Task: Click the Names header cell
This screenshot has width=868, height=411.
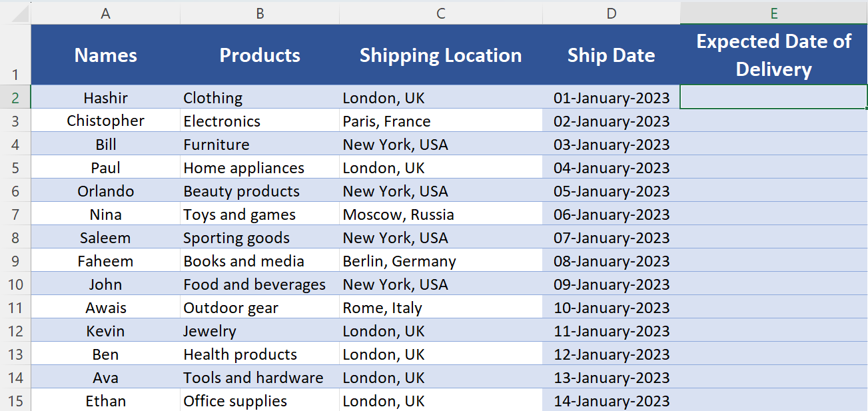Action: point(105,55)
